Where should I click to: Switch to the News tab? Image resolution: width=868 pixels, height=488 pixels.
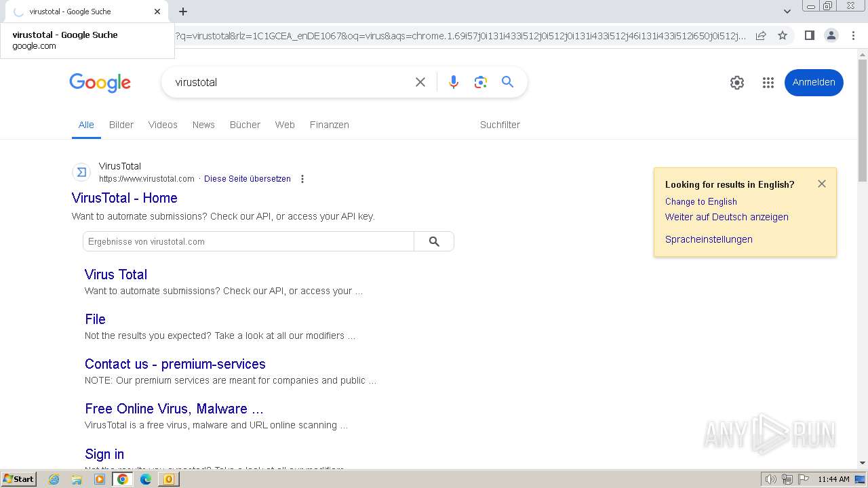tap(203, 125)
